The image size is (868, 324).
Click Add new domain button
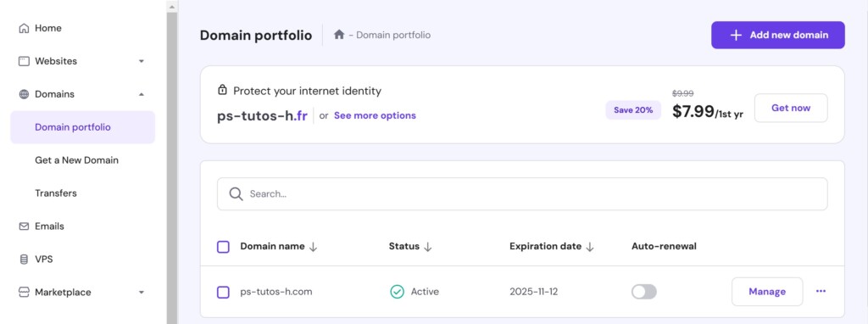click(778, 35)
